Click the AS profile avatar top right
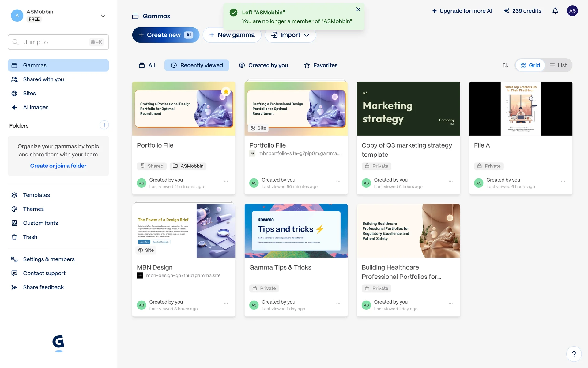The width and height of the screenshot is (588, 368). pyautogui.click(x=572, y=11)
